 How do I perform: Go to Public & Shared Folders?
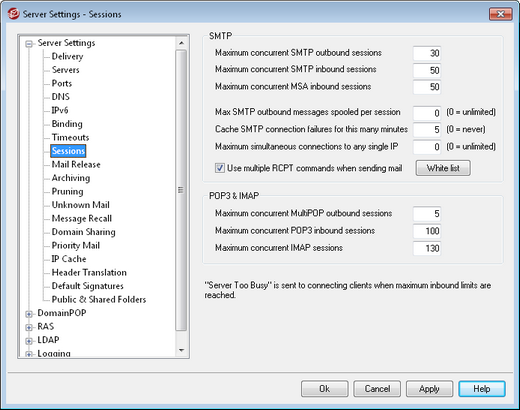[x=99, y=299]
